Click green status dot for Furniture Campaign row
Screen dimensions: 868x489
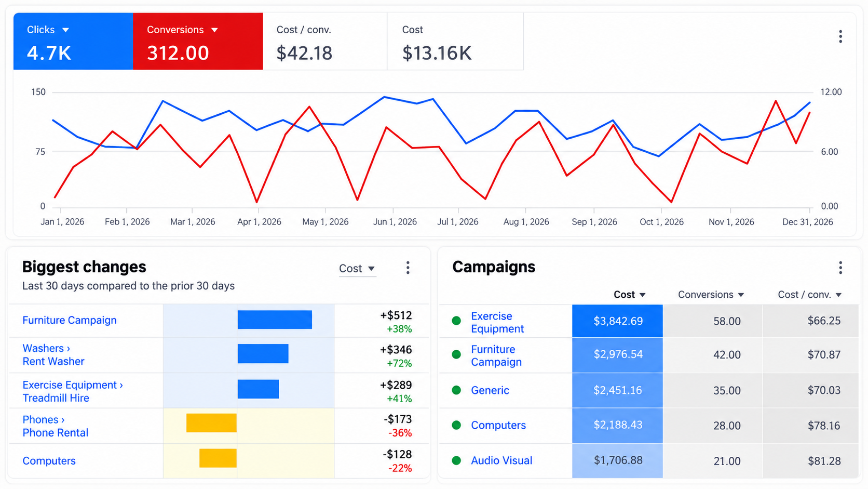coord(456,354)
